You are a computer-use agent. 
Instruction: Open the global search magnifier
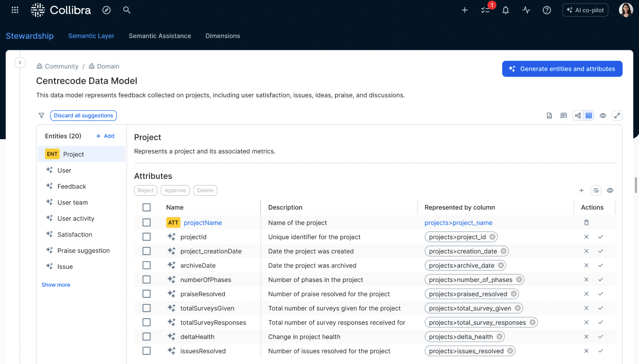coord(126,10)
